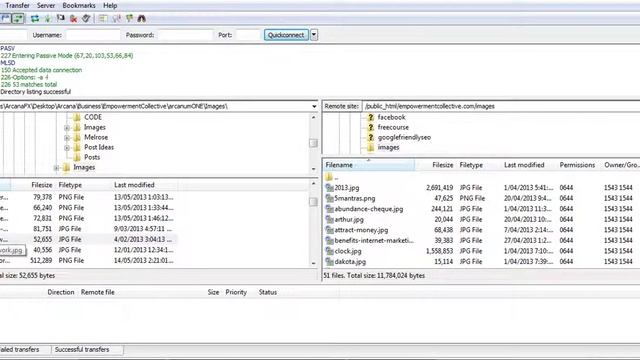
Task: Open the Help menu
Action: click(x=110, y=6)
